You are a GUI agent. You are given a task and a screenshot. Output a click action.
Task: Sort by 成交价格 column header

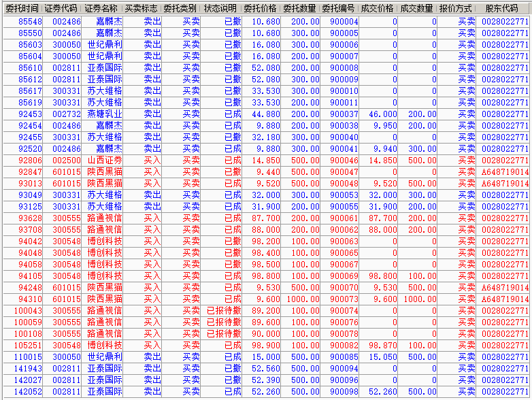tap(378, 8)
